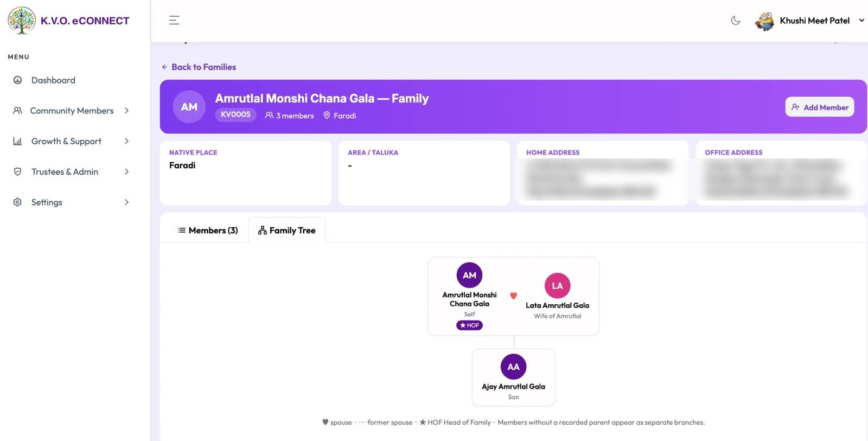Go back via Back to Families link

[x=199, y=67]
